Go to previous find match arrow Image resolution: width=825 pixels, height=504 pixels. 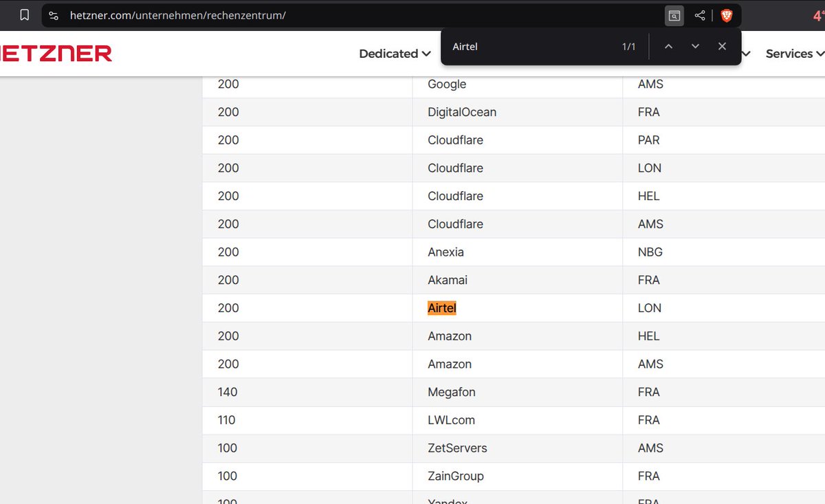click(x=668, y=46)
